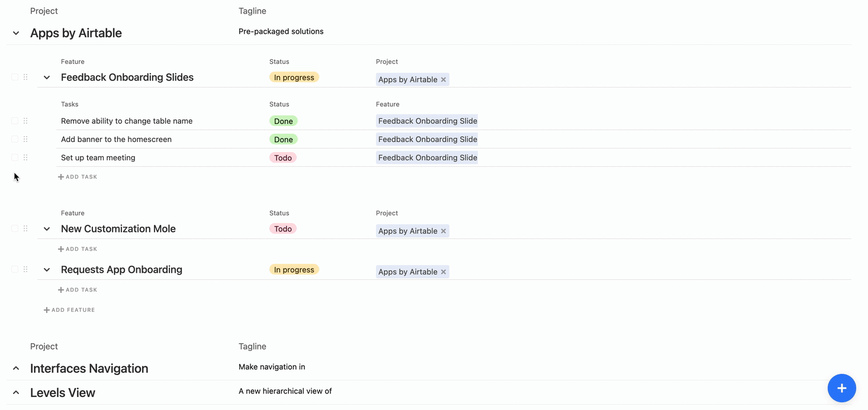
Task: Open Todo status of New Customization Mole
Action: [x=283, y=228]
